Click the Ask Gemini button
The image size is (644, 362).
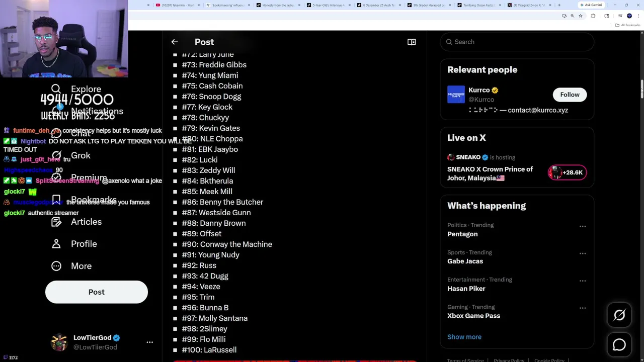[x=591, y=5]
